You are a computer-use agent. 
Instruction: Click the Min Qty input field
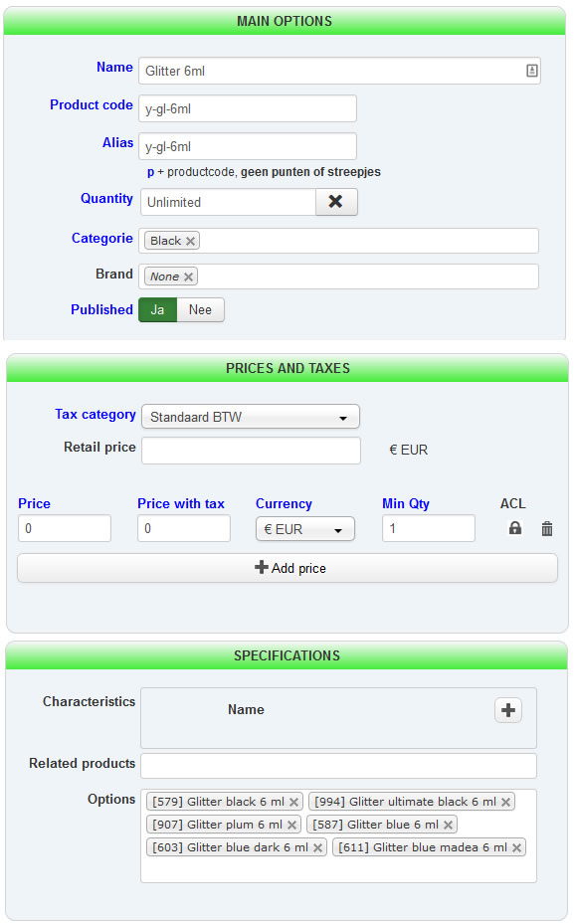click(429, 528)
